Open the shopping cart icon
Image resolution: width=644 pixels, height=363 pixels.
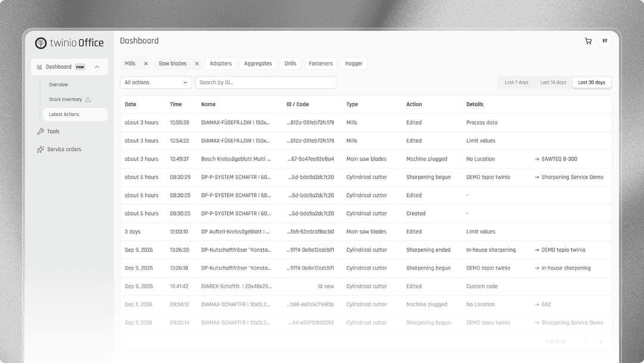click(x=588, y=41)
